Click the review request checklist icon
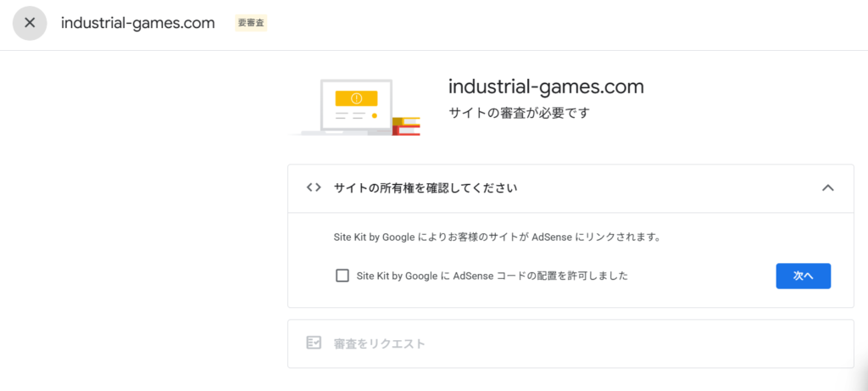This screenshot has width=868, height=391. [314, 344]
